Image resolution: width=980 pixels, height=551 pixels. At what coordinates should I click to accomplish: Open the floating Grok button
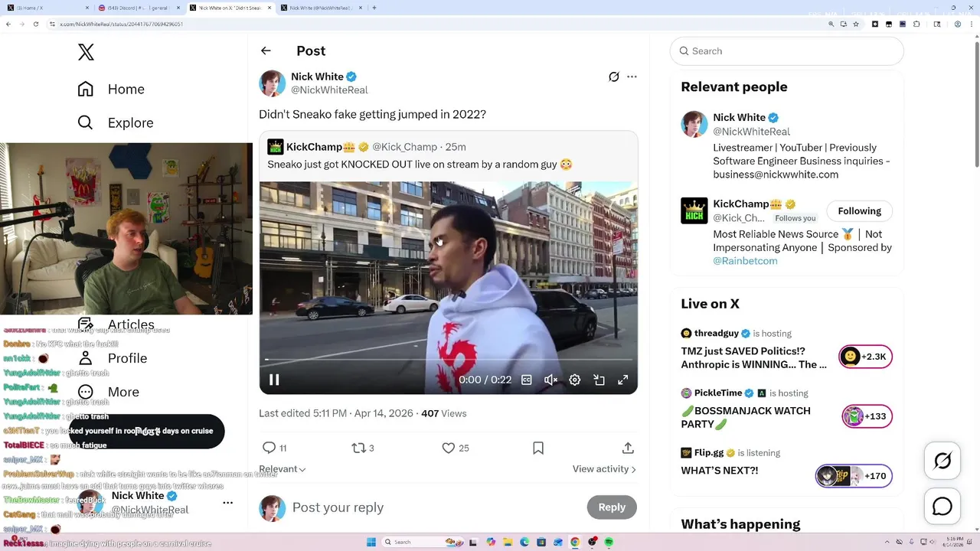(942, 461)
